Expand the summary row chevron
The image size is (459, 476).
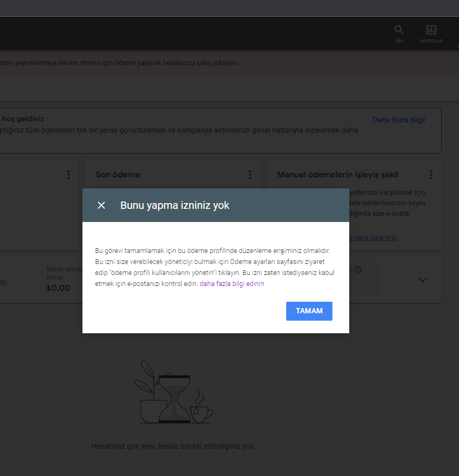tap(423, 280)
